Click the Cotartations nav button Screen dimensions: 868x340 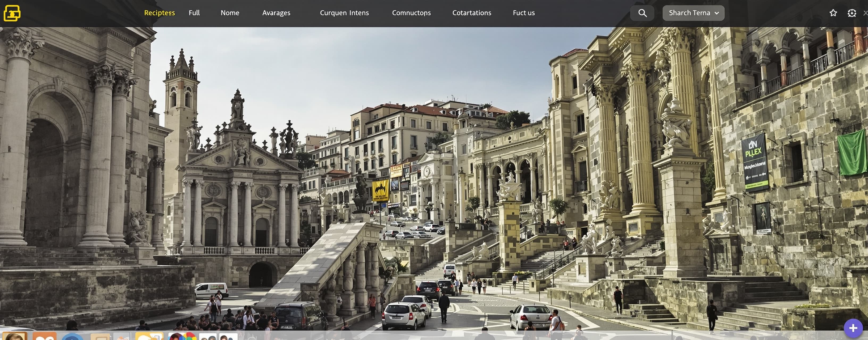[x=472, y=13]
